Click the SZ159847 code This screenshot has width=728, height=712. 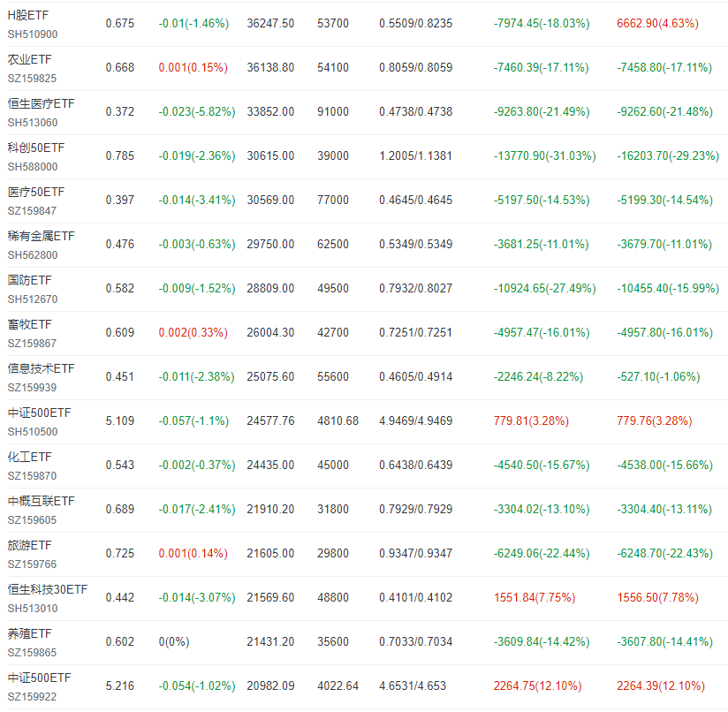pyautogui.click(x=32, y=211)
